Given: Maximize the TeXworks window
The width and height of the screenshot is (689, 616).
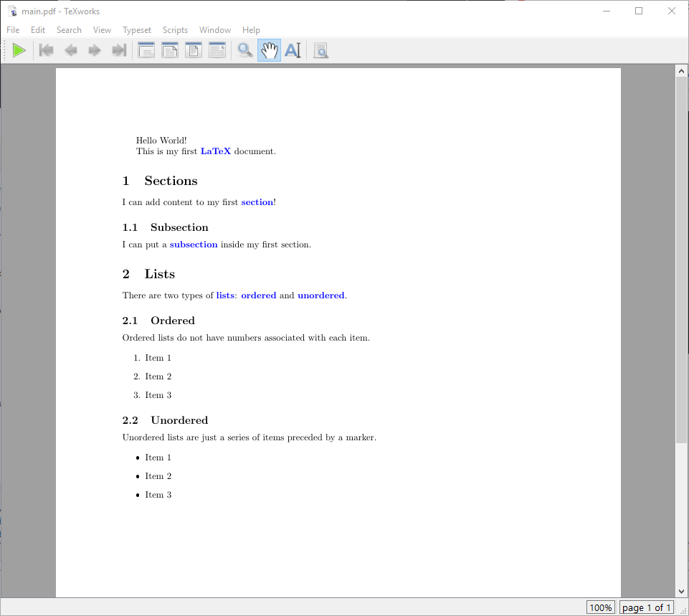Looking at the screenshot, I should tap(639, 11).
